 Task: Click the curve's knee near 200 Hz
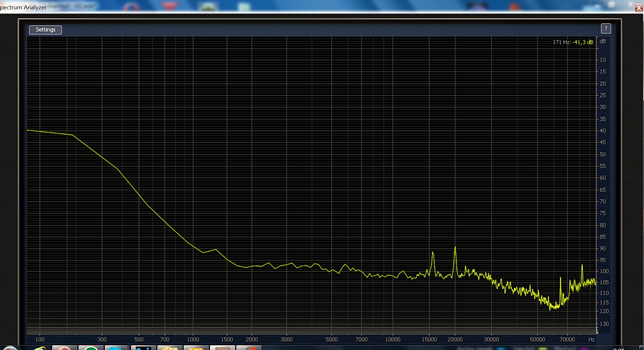pos(72,135)
